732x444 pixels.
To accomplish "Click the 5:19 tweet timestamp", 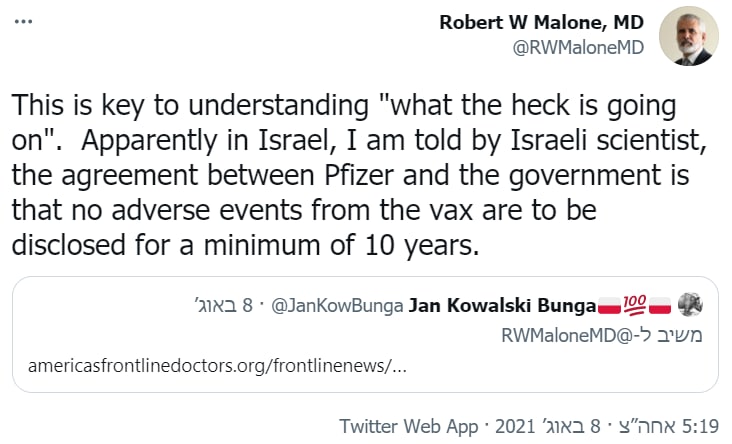I will [x=698, y=427].
